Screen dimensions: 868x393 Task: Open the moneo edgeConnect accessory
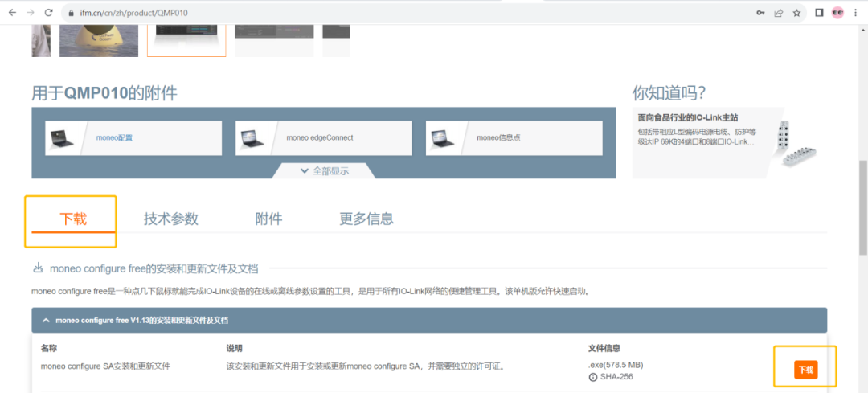coord(319,137)
